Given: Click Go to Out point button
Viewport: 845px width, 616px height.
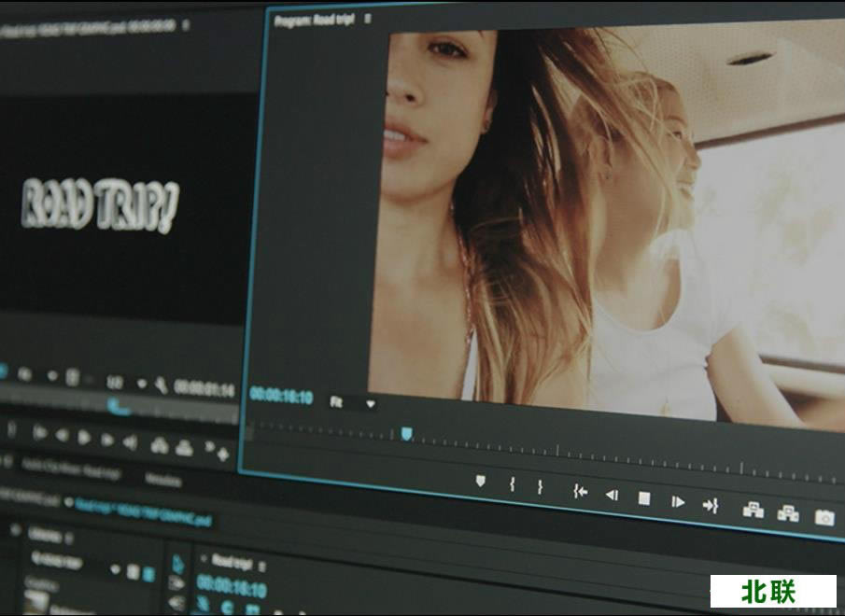Looking at the screenshot, I should pyautogui.click(x=711, y=505).
